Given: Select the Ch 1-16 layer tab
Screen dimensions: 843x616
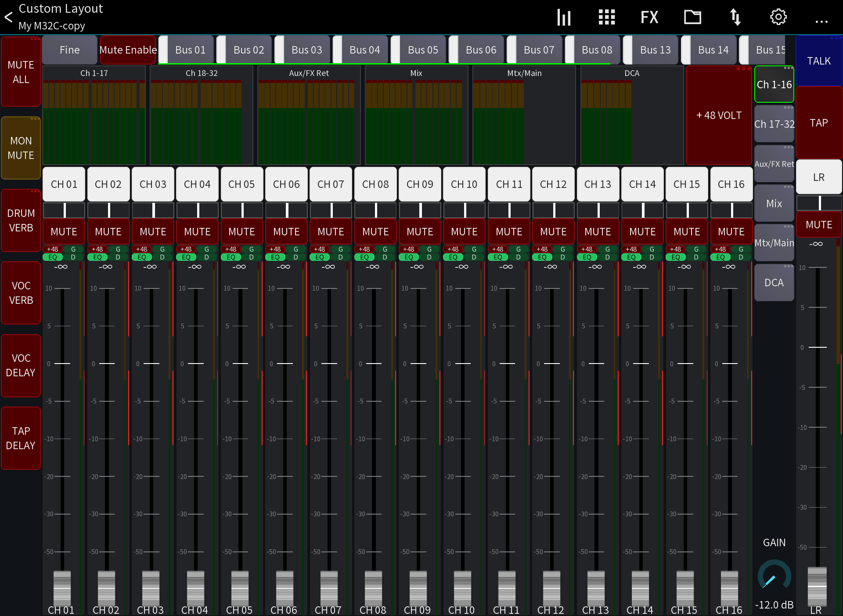Looking at the screenshot, I should click(774, 84).
